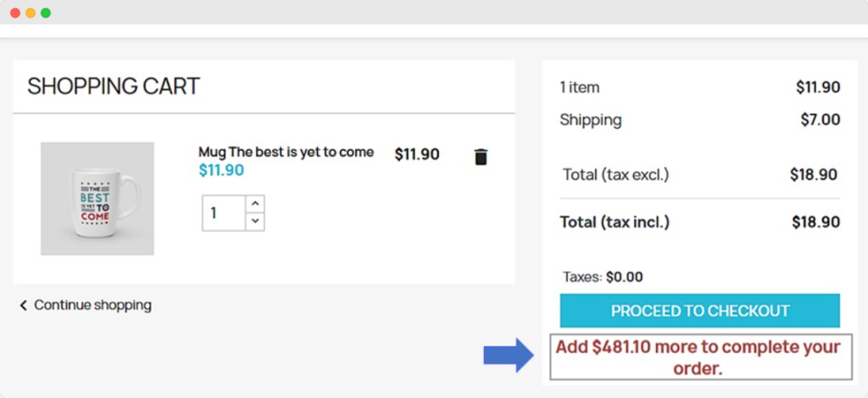Close the window with the red dot
The height and width of the screenshot is (398, 868).
[x=15, y=13]
